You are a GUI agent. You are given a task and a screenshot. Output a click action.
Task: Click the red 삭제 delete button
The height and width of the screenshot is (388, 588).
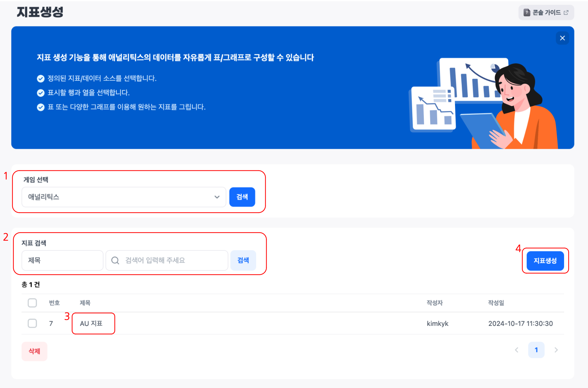pos(34,351)
